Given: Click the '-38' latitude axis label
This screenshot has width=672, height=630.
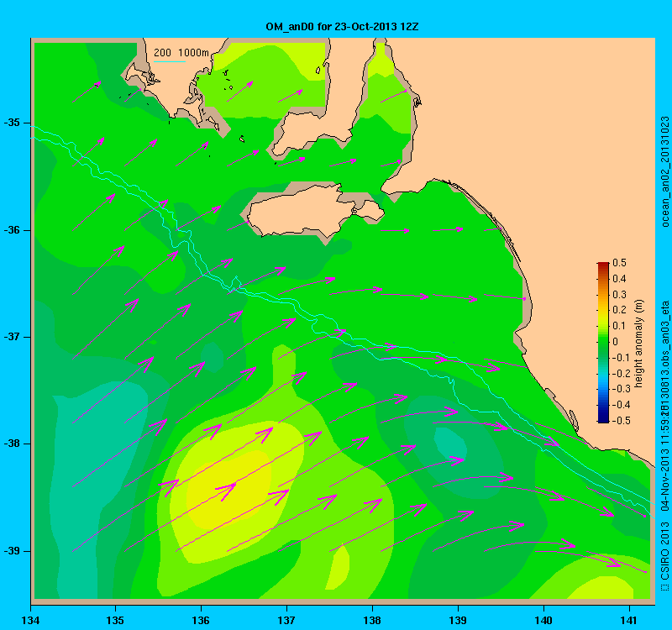Looking at the screenshot, I should [x=11, y=444].
